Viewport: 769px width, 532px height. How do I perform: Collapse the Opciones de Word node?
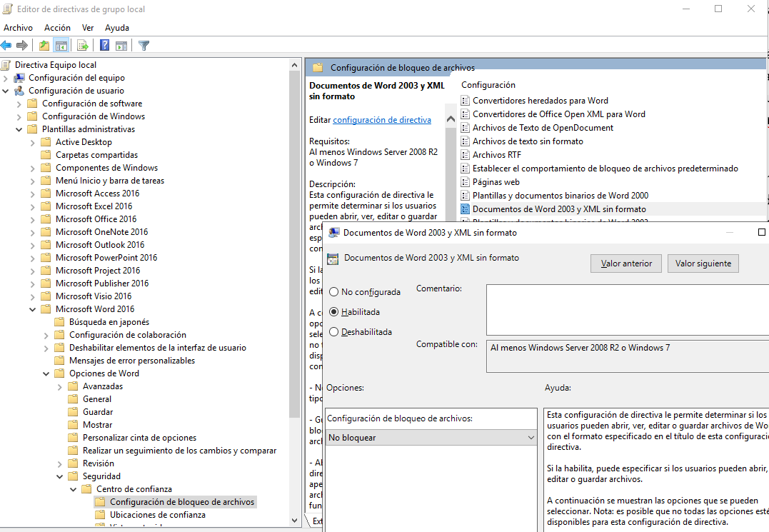(x=46, y=373)
